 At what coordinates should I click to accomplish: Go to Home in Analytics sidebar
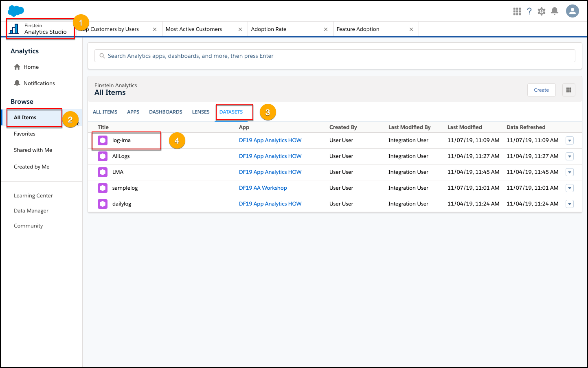tap(31, 67)
